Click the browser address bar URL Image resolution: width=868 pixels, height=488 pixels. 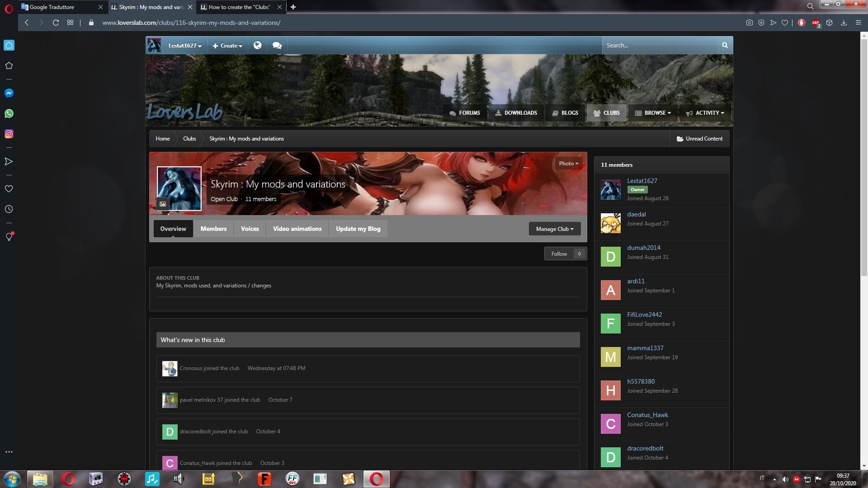coord(191,23)
